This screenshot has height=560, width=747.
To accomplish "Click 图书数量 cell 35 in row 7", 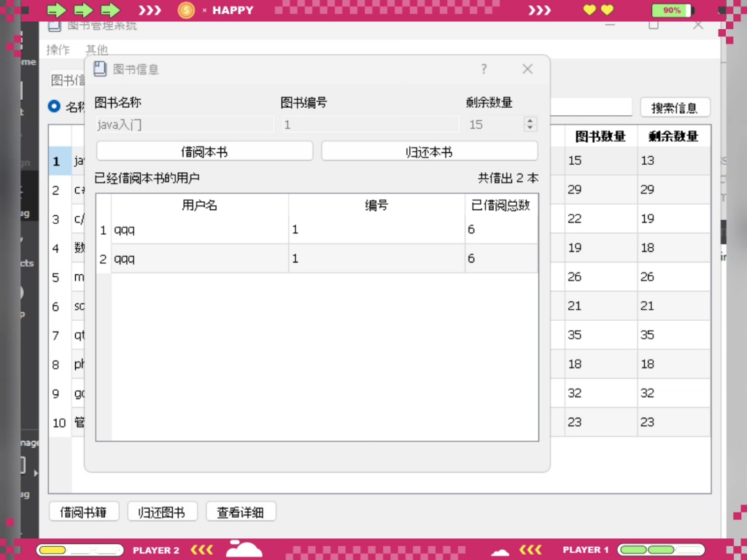I will click(x=601, y=335).
